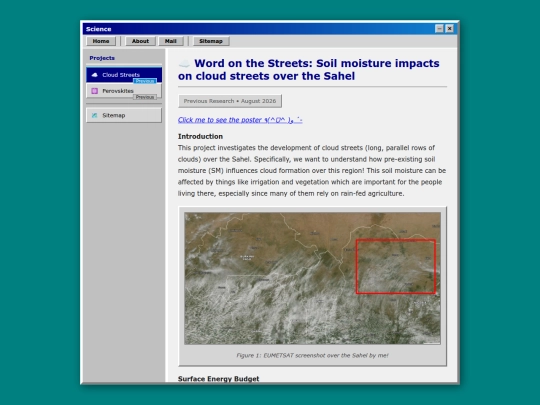Open the About page
The image size is (540, 405).
click(140, 41)
